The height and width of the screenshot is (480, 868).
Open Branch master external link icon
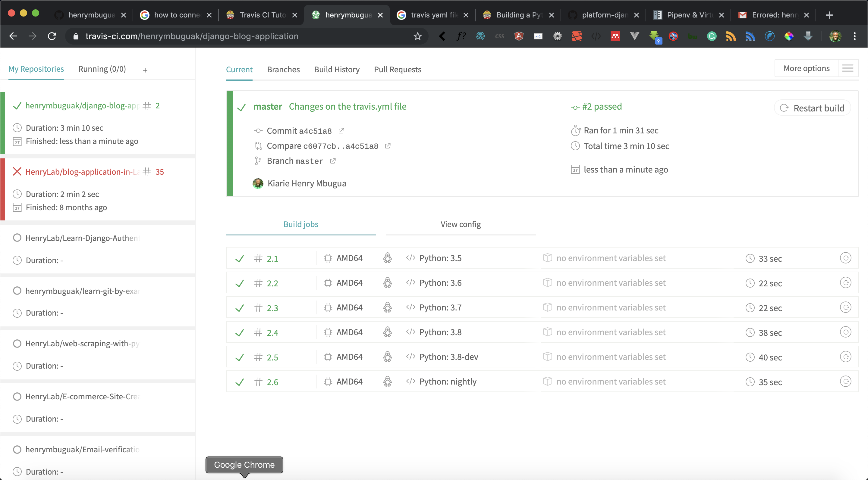(x=333, y=161)
